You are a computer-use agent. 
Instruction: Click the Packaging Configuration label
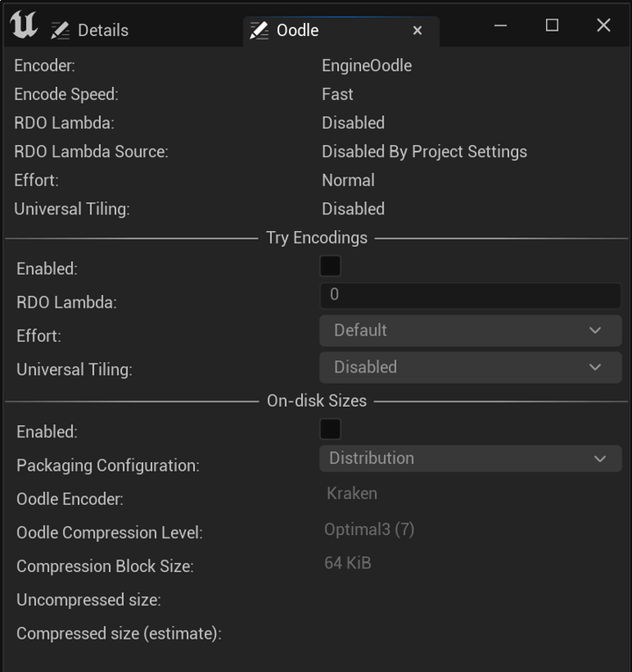tap(108, 466)
